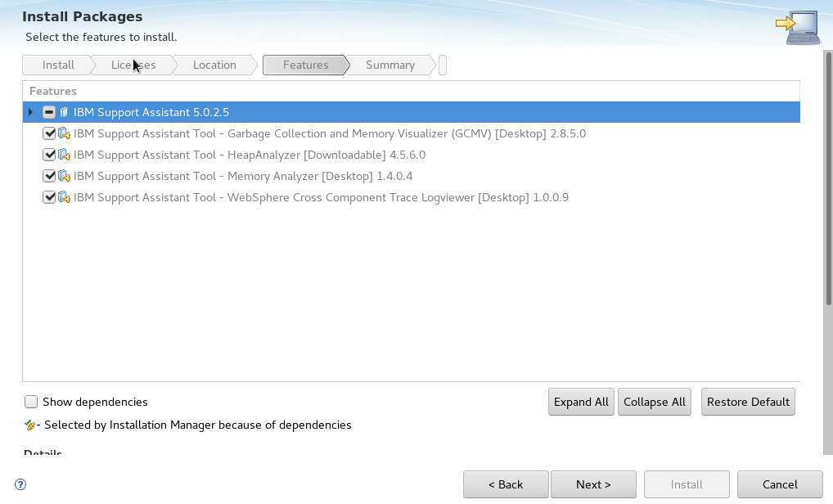This screenshot has width=833, height=504.
Task: Select the Garbage Collection and Memory Visualizer row
Action: tap(412, 133)
